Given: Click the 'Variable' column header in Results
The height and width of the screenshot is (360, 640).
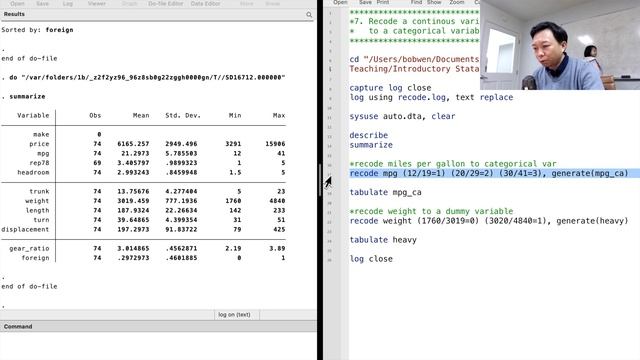Looking at the screenshot, I should [x=33, y=116].
